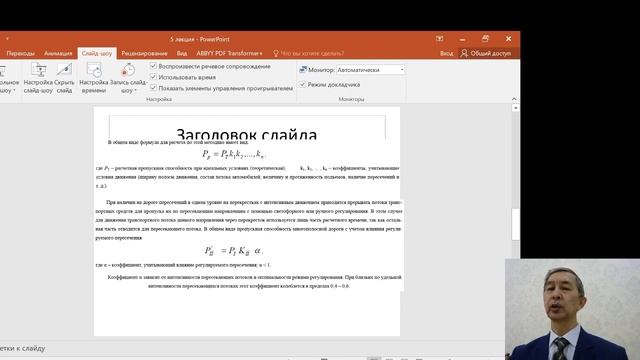This screenshot has height=360, width=640.
Task: Click the vertical scrollbar up arrow
Action: [x=516, y=108]
